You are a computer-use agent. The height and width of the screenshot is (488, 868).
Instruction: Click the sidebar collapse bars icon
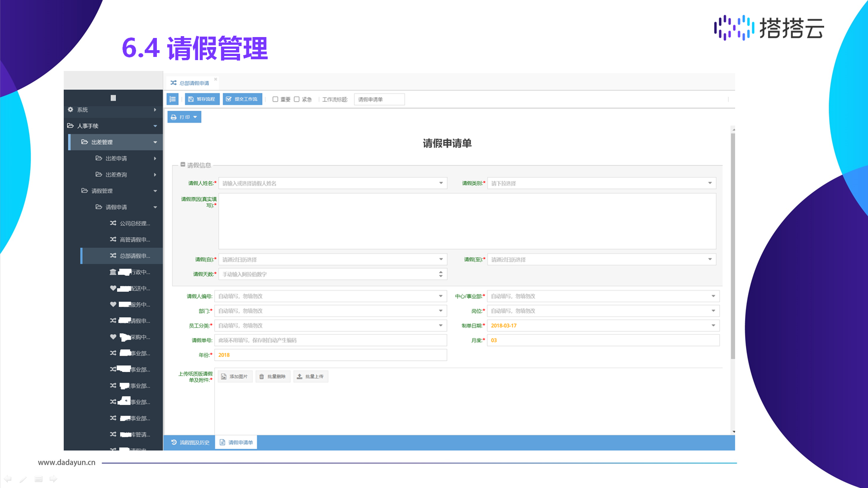(x=113, y=98)
